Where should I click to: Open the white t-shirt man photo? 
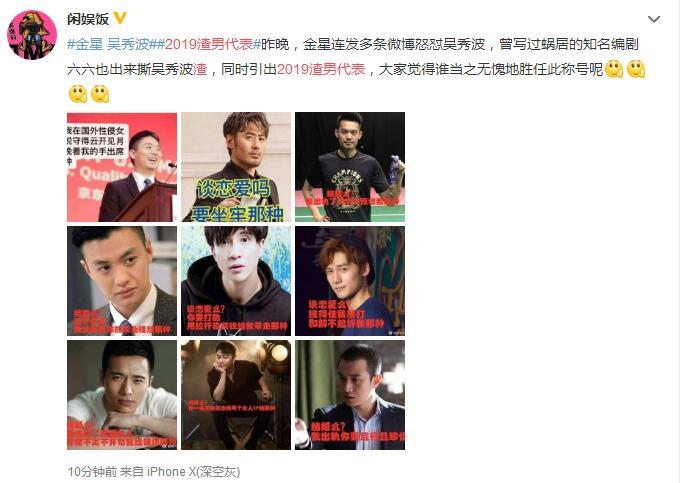coord(122,395)
